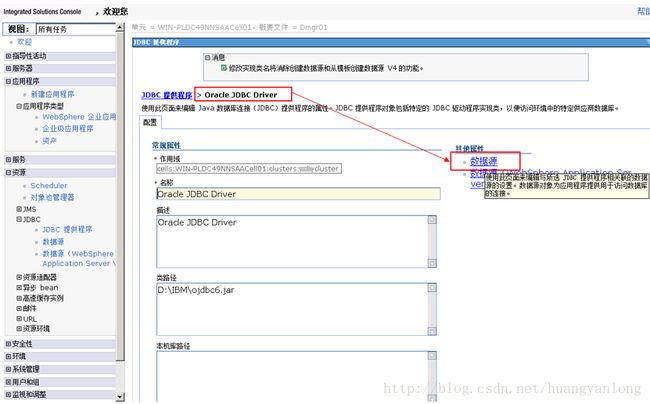Viewport: 650px width, 404px height.
Task: Open 企业级应用程序 link
Action: (68, 128)
